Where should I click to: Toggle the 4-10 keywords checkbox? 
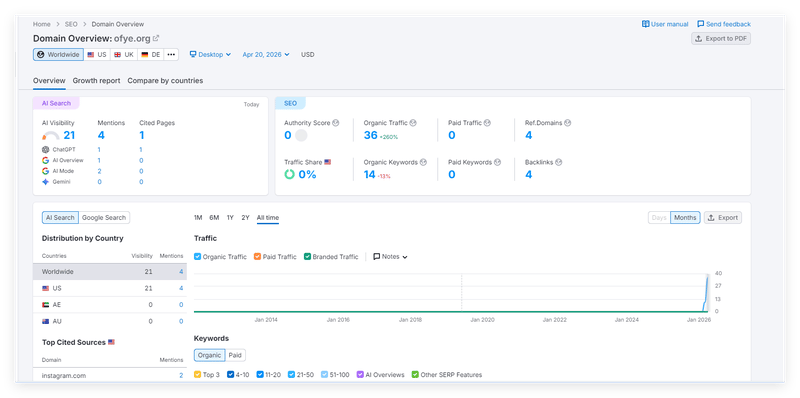point(231,375)
